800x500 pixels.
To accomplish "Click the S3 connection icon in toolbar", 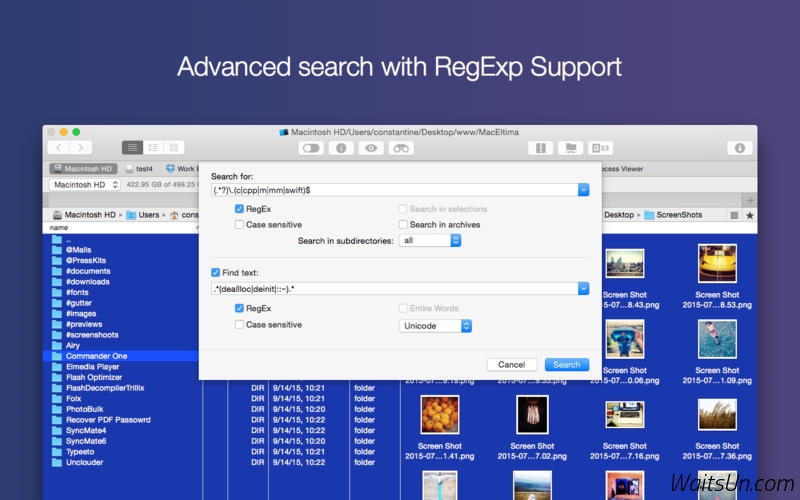I will [x=600, y=148].
